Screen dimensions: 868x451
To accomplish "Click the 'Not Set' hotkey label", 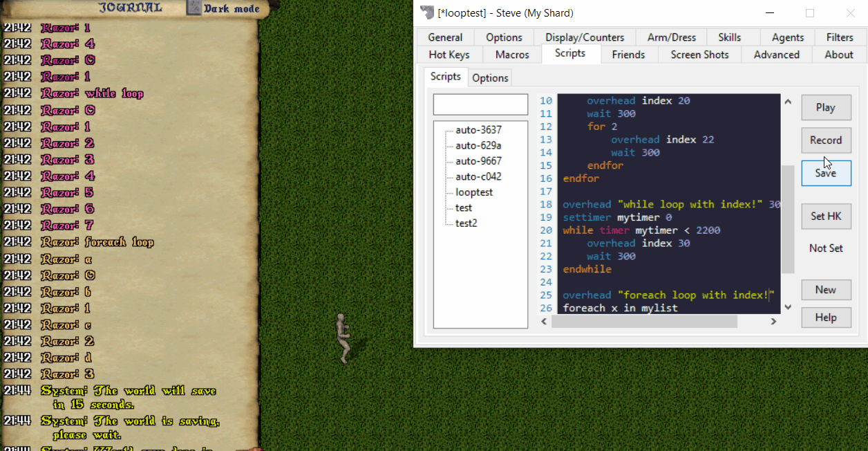I will pyautogui.click(x=826, y=248).
